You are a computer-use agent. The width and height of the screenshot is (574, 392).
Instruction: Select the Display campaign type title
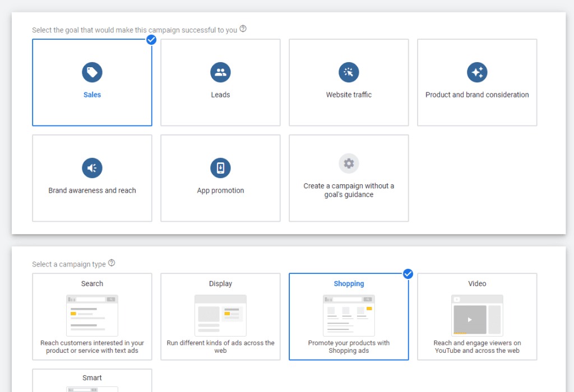click(220, 284)
